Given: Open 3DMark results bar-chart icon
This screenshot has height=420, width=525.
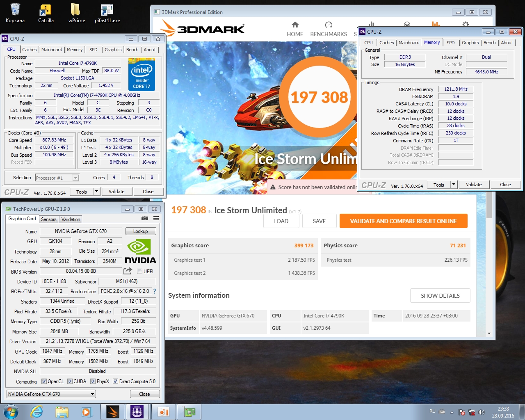Looking at the screenshot, I should click(x=436, y=24).
